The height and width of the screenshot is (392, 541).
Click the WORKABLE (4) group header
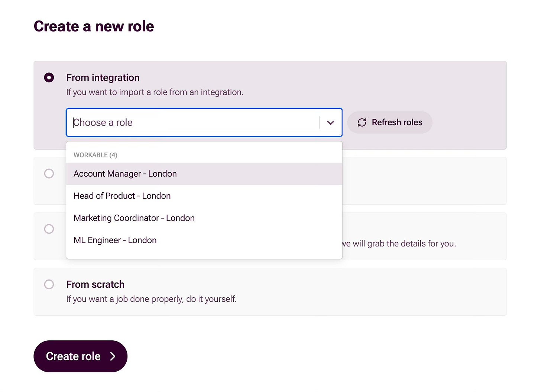click(95, 155)
